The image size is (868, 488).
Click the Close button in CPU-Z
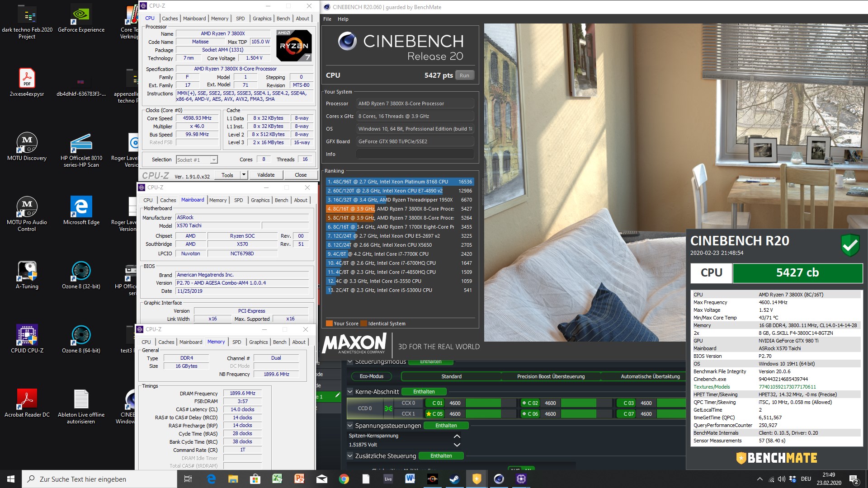tap(301, 175)
